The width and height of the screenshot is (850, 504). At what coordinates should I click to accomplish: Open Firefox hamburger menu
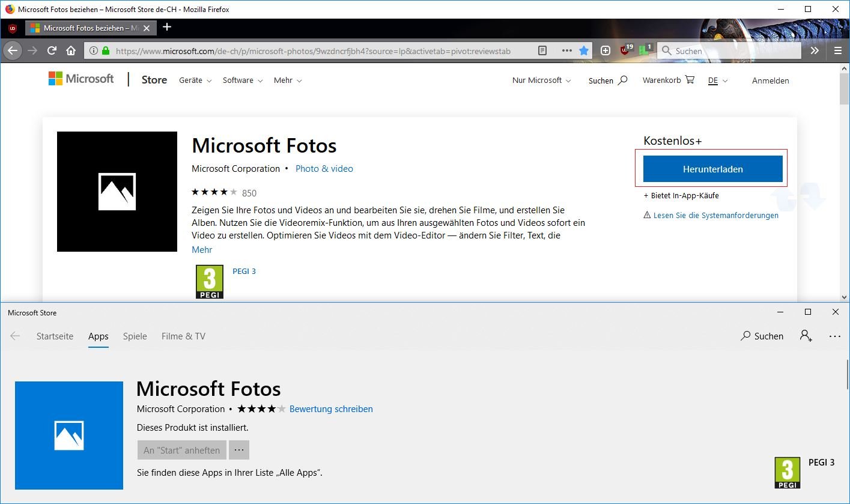pyautogui.click(x=837, y=51)
